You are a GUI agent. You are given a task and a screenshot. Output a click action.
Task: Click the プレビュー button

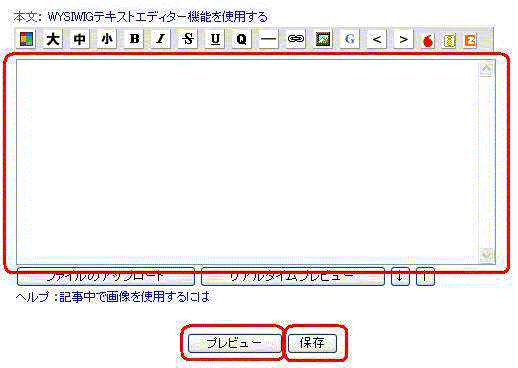pyautogui.click(x=234, y=343)
